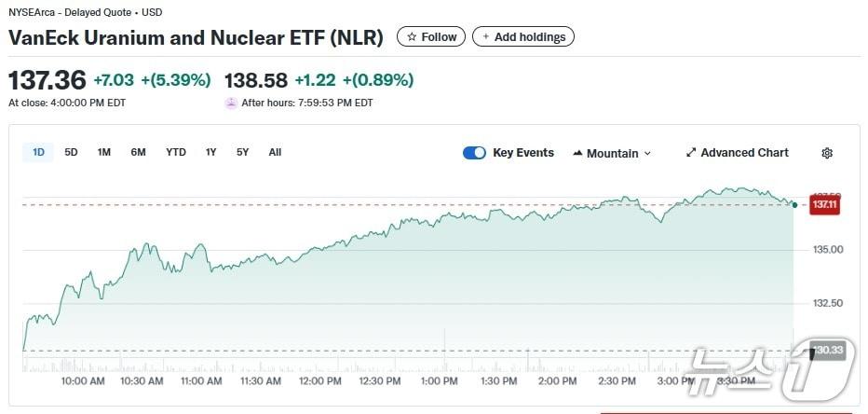
Task: Open chart settings gear icon
Action: pos(827,153)
